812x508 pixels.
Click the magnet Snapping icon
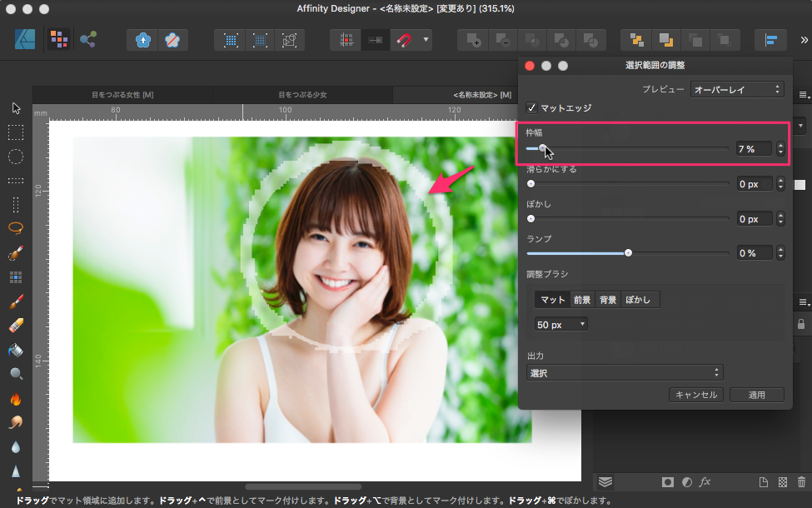click(x=404, y=40)
